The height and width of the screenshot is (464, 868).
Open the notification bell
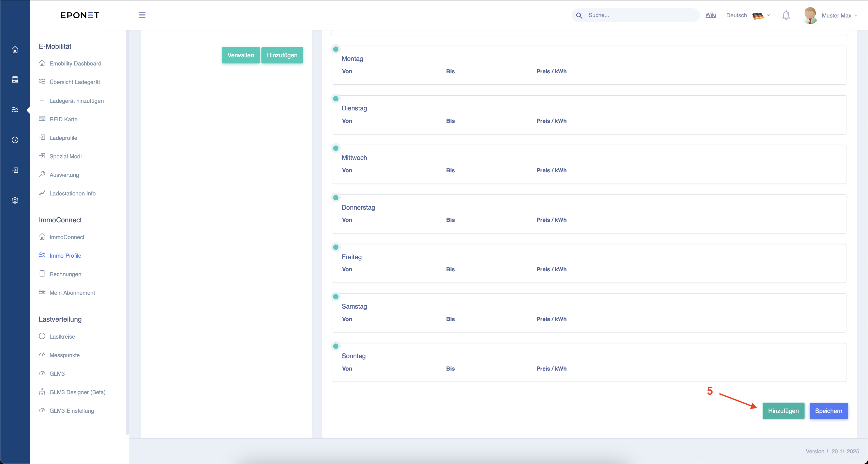786,15
